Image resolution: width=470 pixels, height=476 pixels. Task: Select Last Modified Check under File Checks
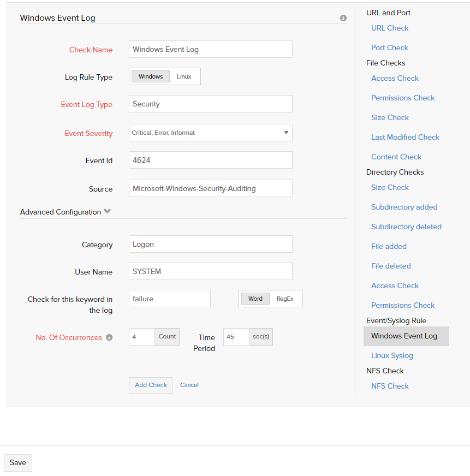coord(405,137)
